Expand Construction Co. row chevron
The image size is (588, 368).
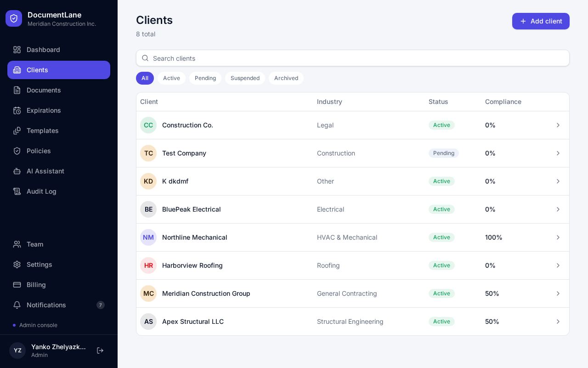(558, 125)
